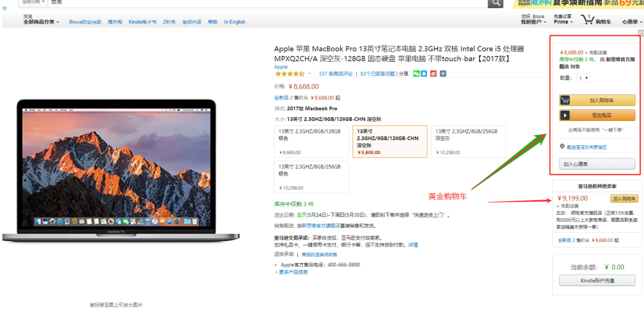The image size is (644, 309).
Task: Open 82个已回答问题 link
Action: click(x=378, y=74)
